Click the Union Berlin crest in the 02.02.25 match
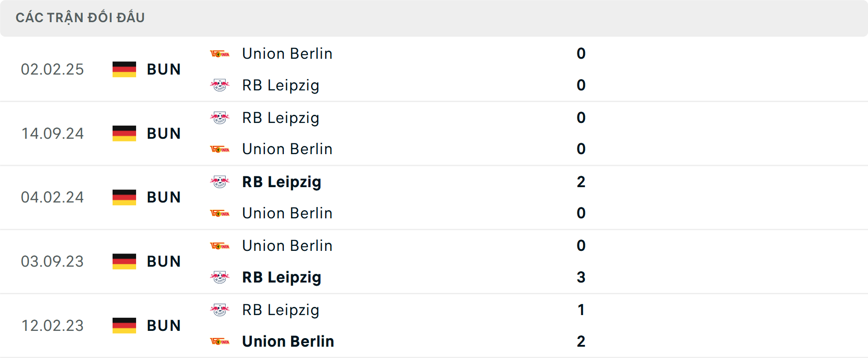The width and height of the screenshot is (868, 358). pyautogui.click(x=220, y=53)
